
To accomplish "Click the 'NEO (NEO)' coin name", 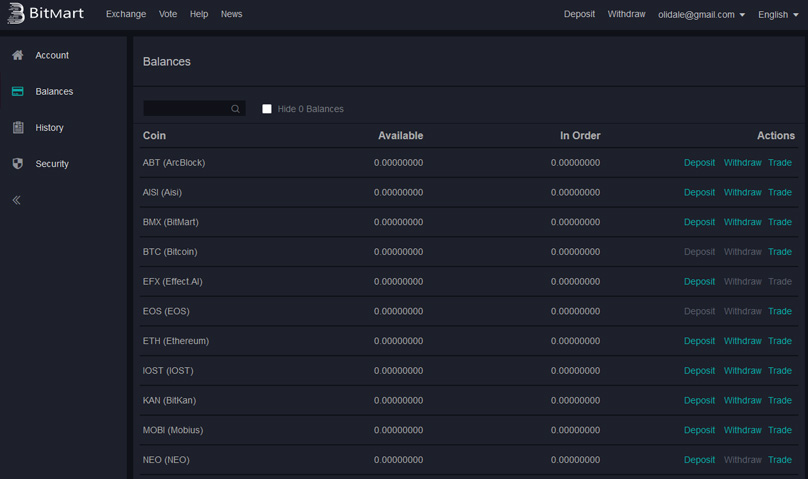I will pyautogui.click(x=166, y=460).
